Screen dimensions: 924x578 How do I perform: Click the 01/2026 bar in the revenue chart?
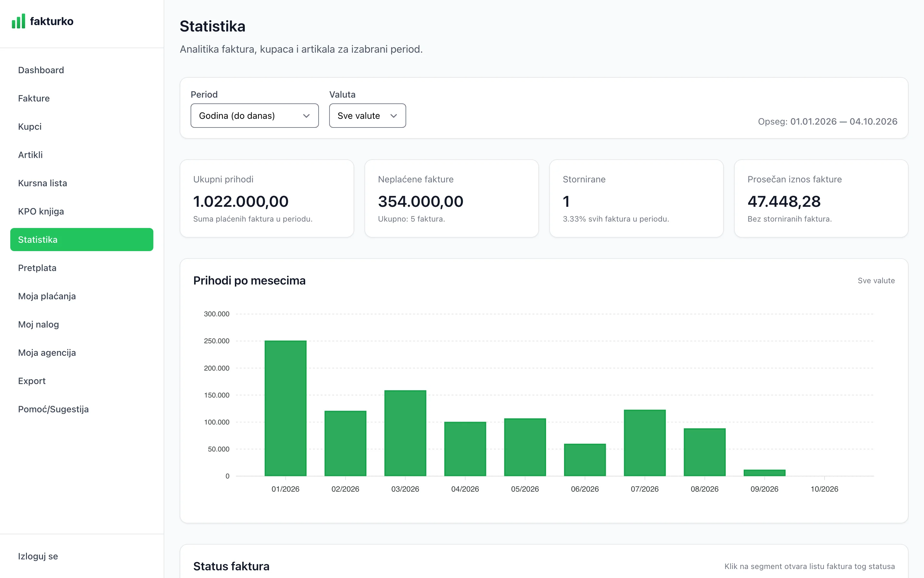(286, 408)
